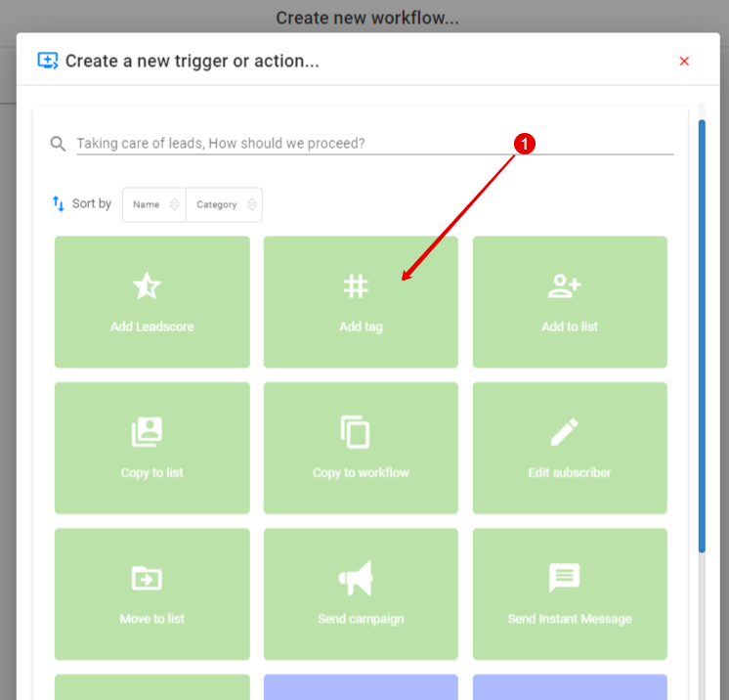Click the person-plus icon on Add to list

[x=565, y=285]
